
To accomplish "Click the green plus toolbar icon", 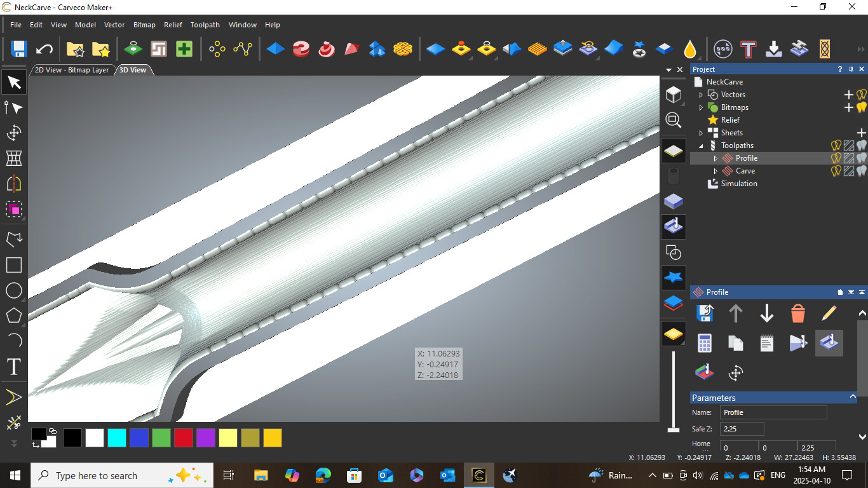I will click(184, 49).
